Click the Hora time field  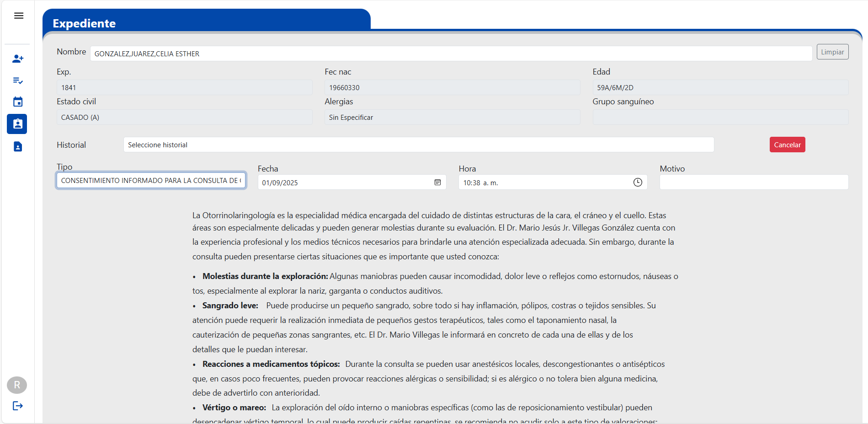pos(544,182)
